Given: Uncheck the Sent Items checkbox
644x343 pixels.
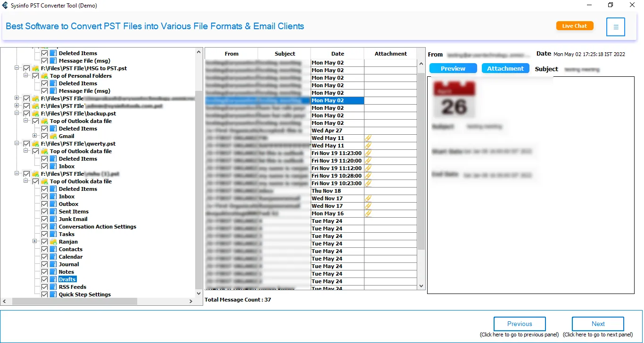Looking at the screenshot, I should coord(44,212).
